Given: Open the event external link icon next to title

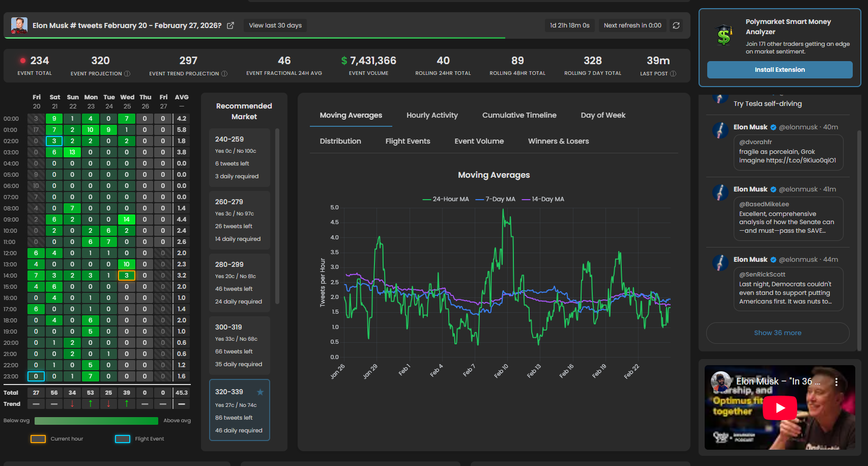Looking at the screenshot, I should [230, 25].
